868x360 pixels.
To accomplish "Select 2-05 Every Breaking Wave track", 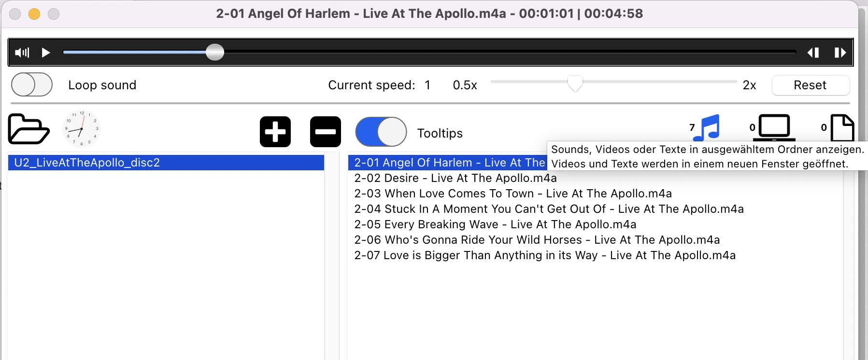I will click(495, 224).
